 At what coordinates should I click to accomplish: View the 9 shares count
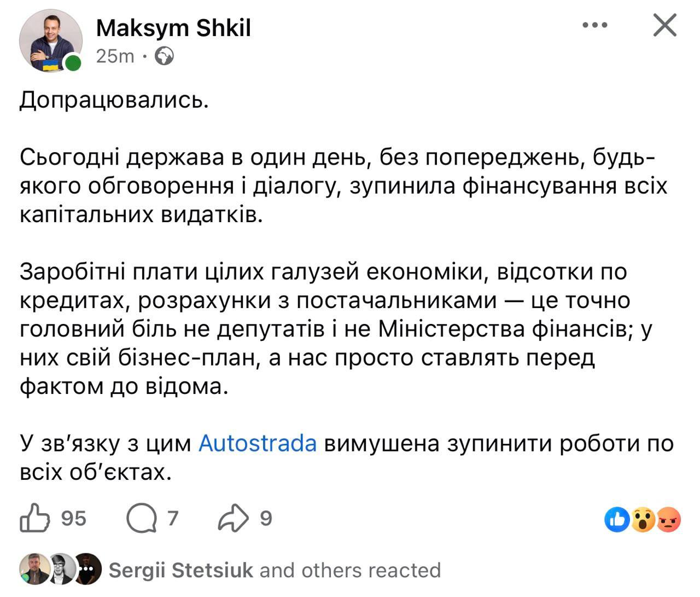tap(266, 518)
